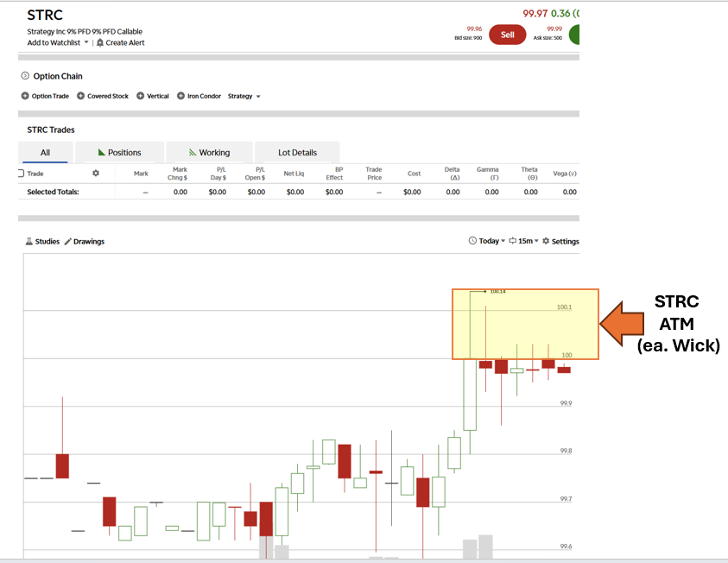Click the Sell button
This screenshot has width=728, height=563.
[507, 35]
